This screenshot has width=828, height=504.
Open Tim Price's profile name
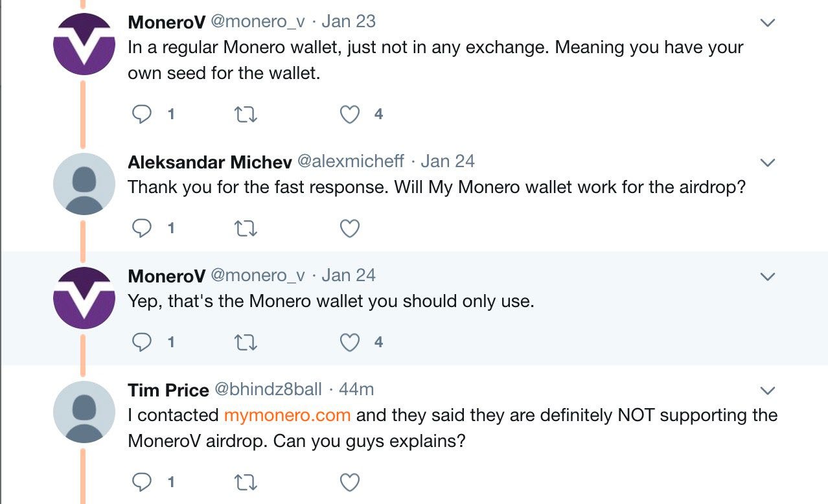point(168,389)
